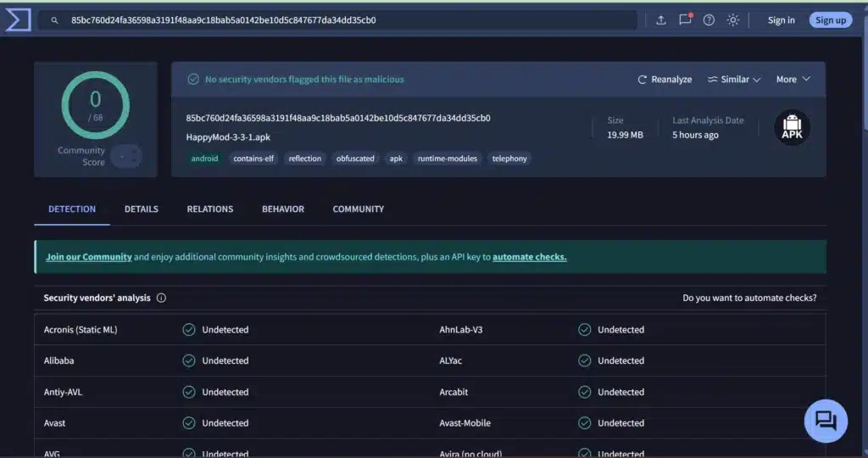This screenshot has height=458, width=868.
Task: Open the chat bubble widget
Action: [826, 421]
